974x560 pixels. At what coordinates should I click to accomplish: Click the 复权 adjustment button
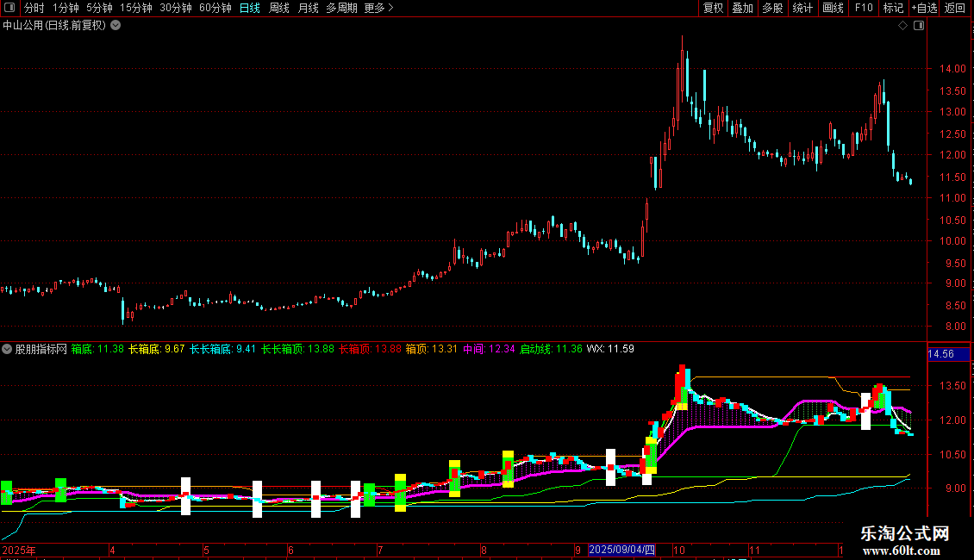pos(713,8)
